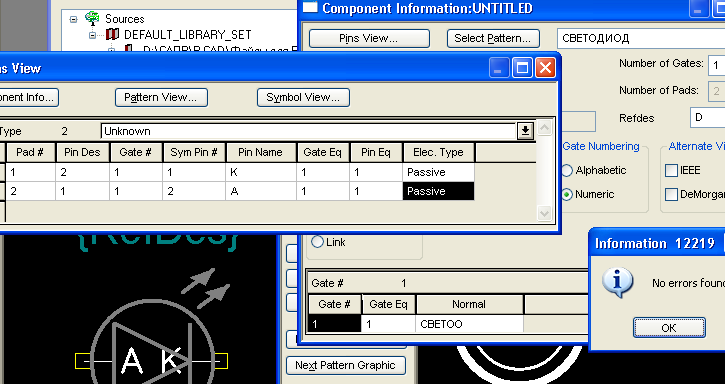Open Symbol View from Pins View window
This screenshot has width=725, height=384.
[303, 98]
